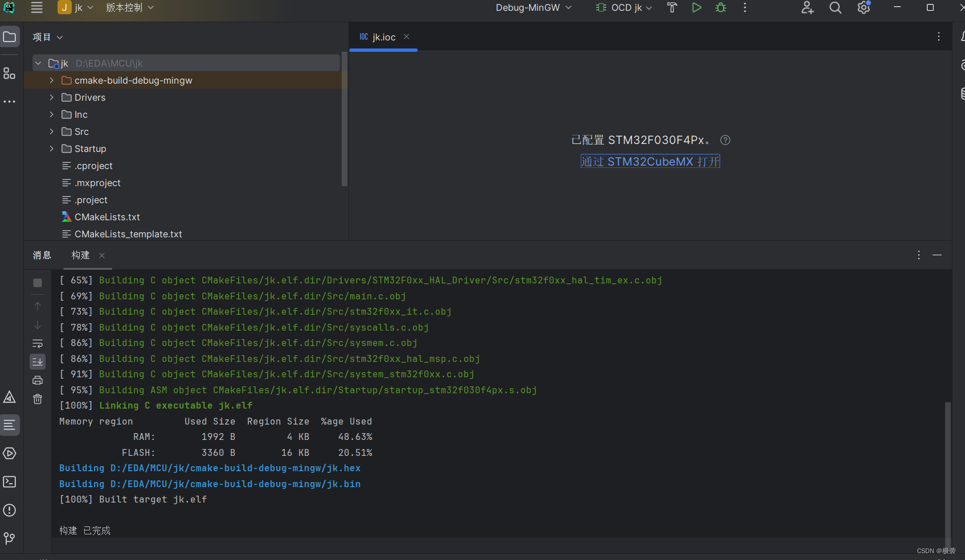The width and height of the screenshot is (965, 560).
Task: Open Search Everywhere magnifier
Action: coord(835,7)
